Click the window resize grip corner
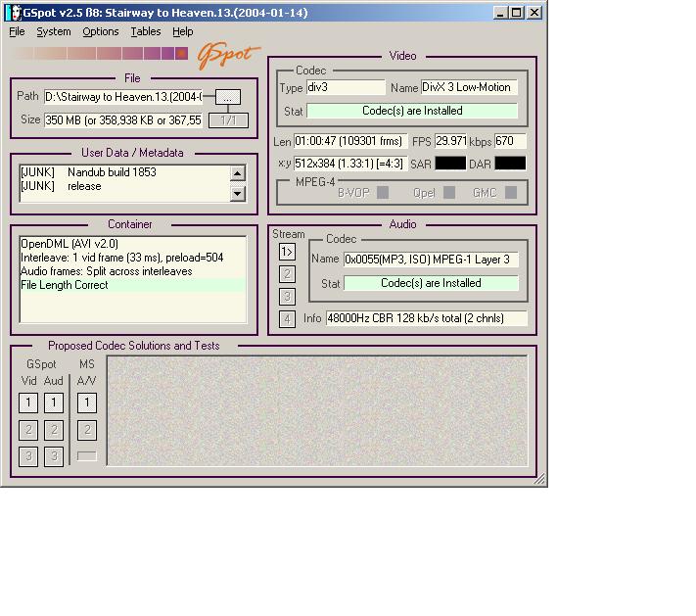Screen dimensions: 696x616 point(539,479)
